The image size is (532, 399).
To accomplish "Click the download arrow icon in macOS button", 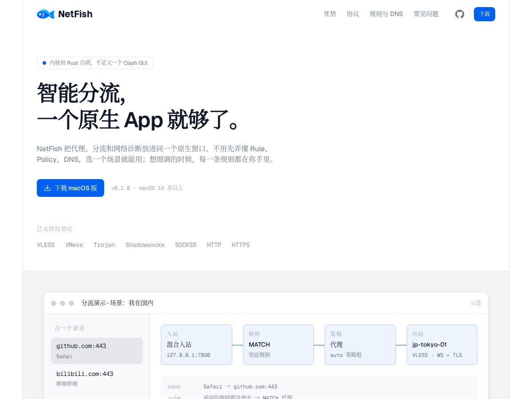I will tap(47, 188).
